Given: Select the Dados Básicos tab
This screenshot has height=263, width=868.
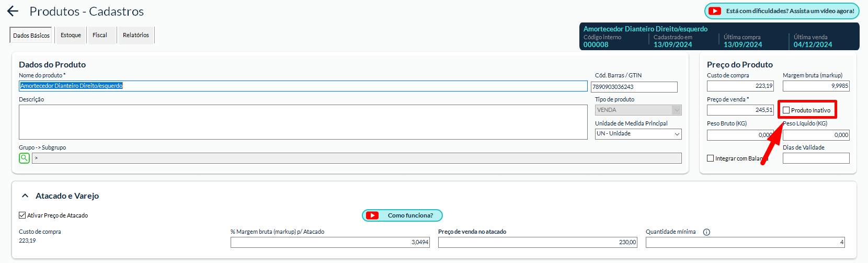Looking at the screenshot, I should [31, 36].
